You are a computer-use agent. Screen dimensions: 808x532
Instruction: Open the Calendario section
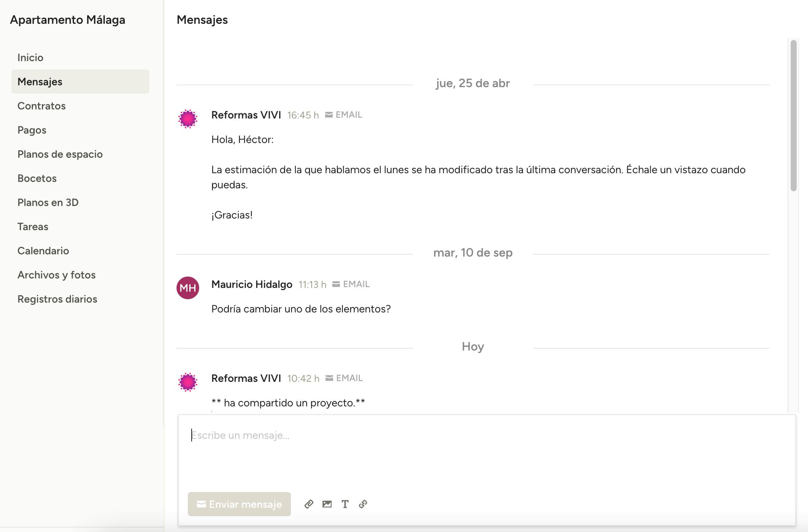click(x=43, y=251)
